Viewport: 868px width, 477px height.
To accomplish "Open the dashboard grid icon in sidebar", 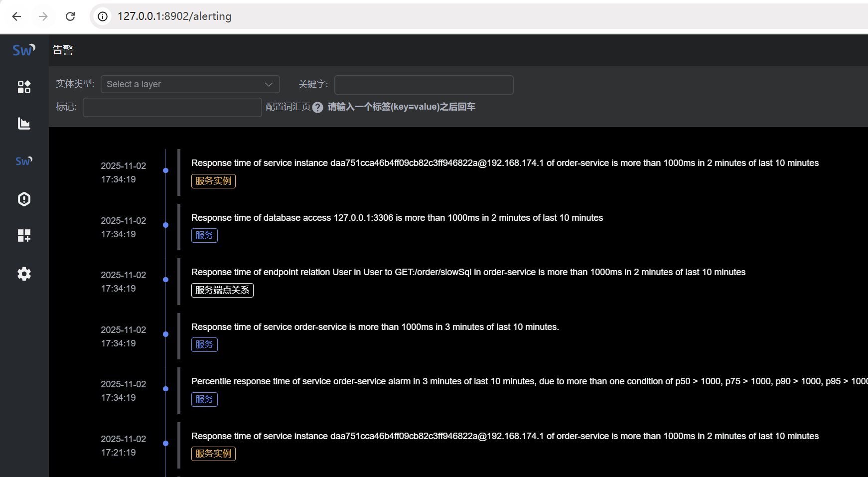I will click(x=24, y=87).
